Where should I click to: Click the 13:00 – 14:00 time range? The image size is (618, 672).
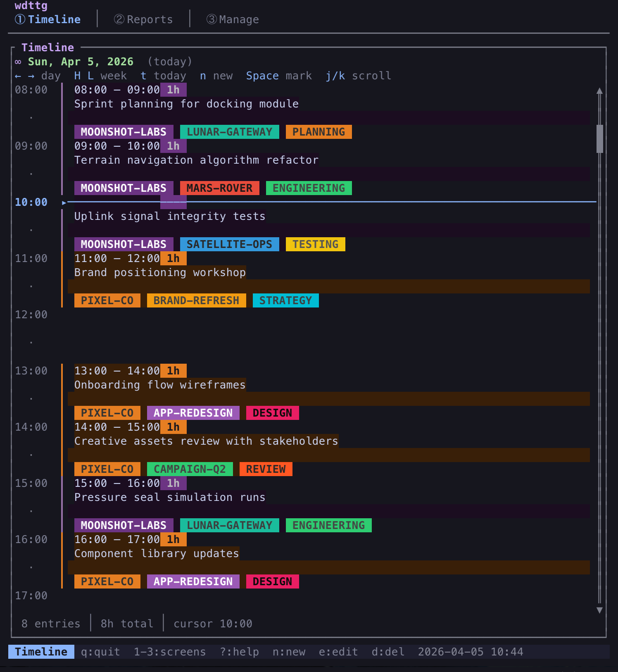117,371
